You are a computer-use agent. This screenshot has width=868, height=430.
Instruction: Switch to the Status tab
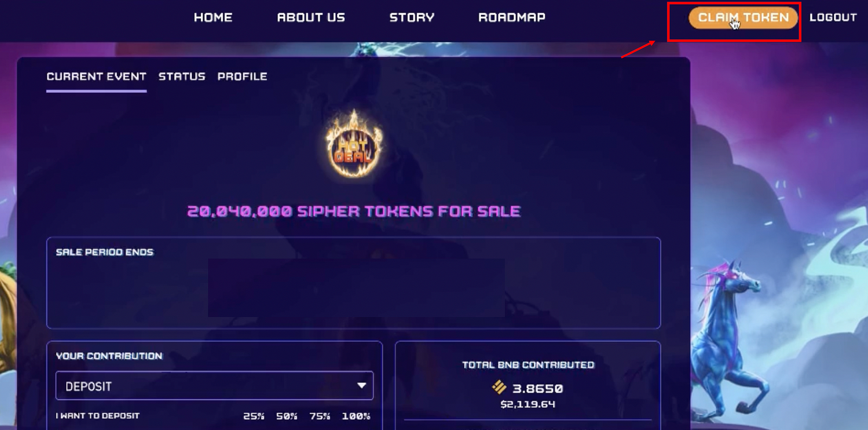[x=182, y=76]
